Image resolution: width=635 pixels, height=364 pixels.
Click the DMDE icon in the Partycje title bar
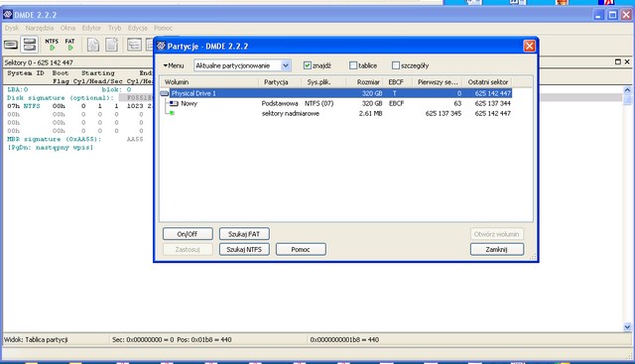click(x=161, y=46)
